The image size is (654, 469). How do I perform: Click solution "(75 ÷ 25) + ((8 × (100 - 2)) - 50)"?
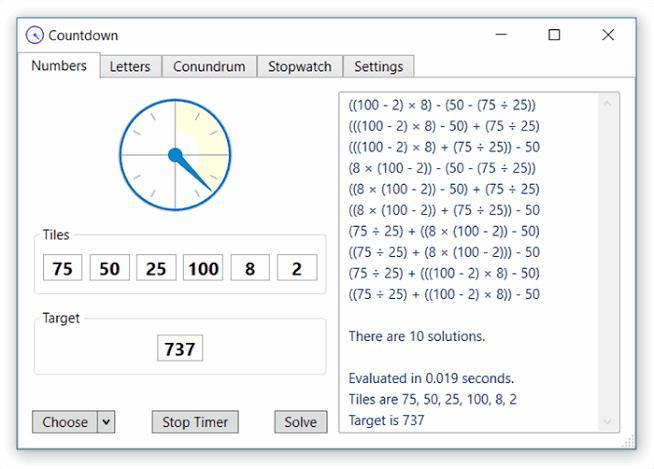[x=444, y=231]
